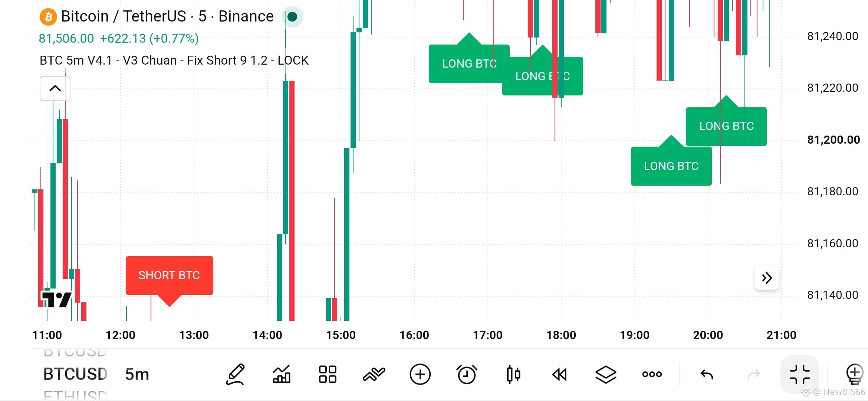Screen dimensions: 868x401
Task: Select the BTCUSD symbol in the picker
Action: tap(75, 374)
